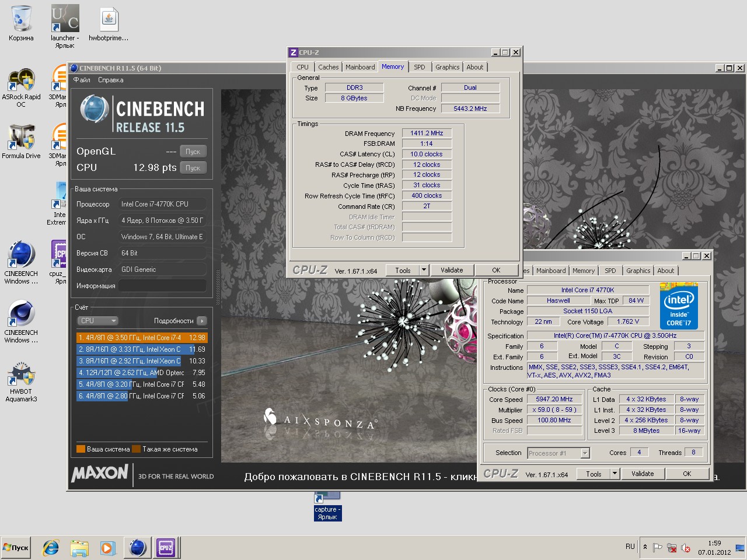Select ranking row 3 Intel Xeon 10.33
Image resolution: width=747 pixels, height=560 pixels.
coord(142,361)
